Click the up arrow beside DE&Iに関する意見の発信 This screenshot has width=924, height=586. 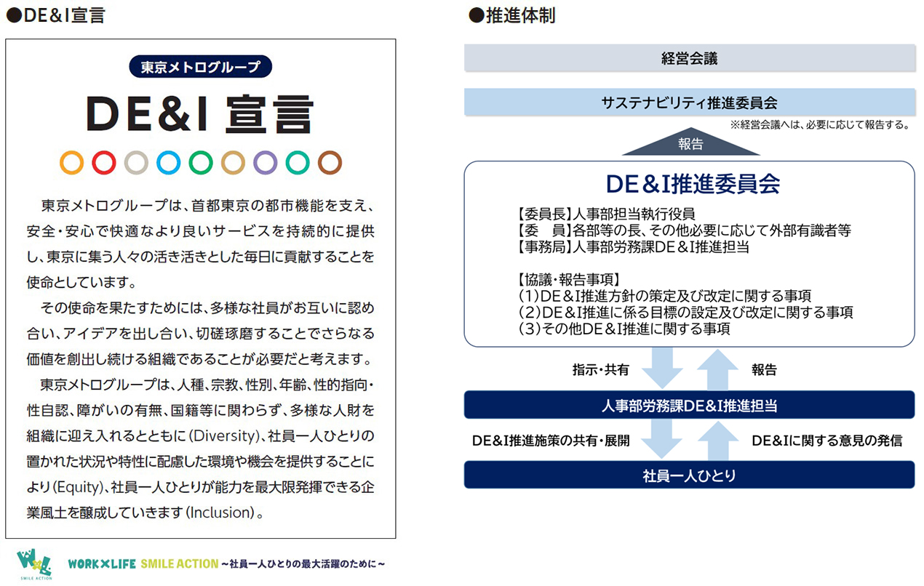[x=717, y=441]
